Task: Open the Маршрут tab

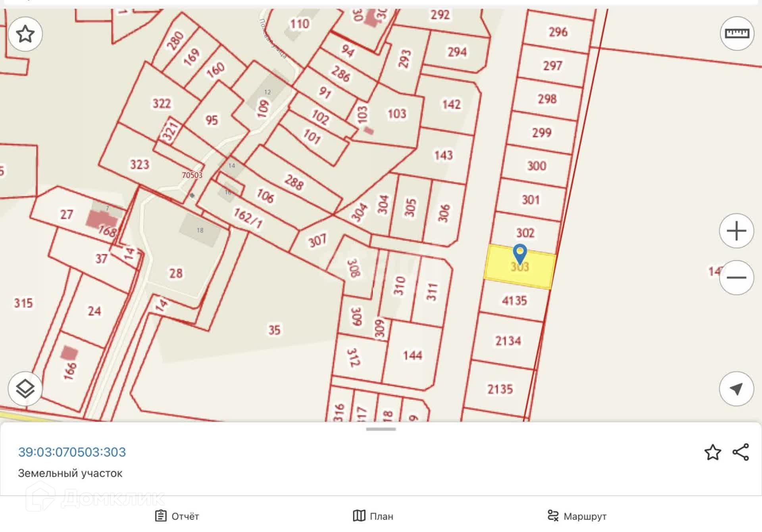Action: click(577, 516)
